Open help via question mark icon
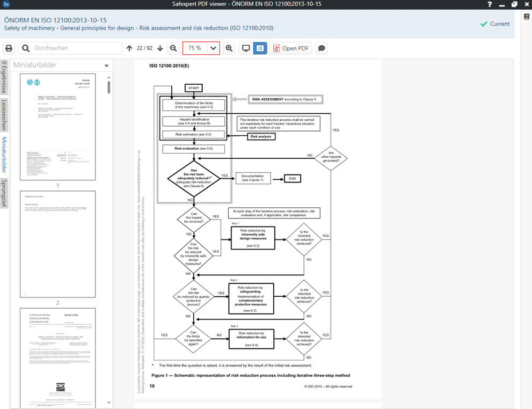 click(x=490, y=4)
